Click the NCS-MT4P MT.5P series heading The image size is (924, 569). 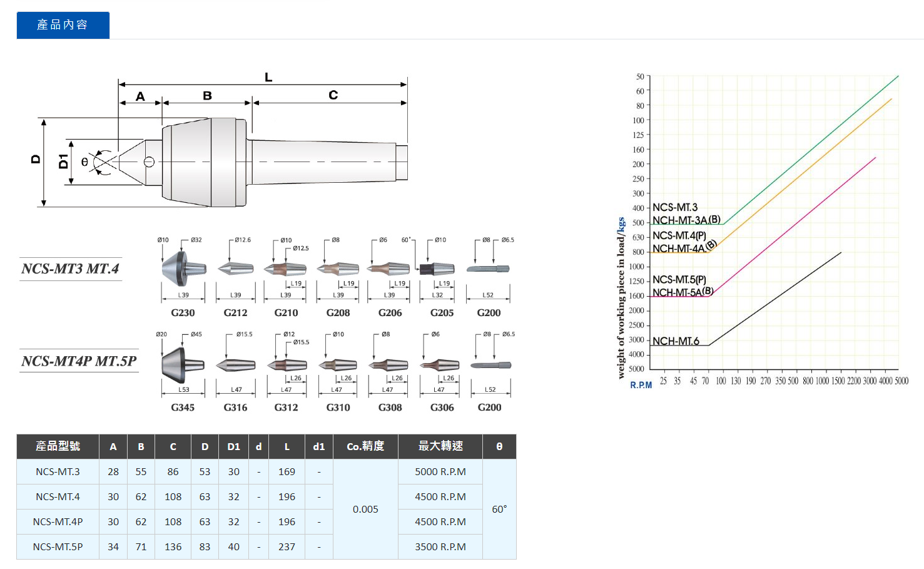pos(79,361)
